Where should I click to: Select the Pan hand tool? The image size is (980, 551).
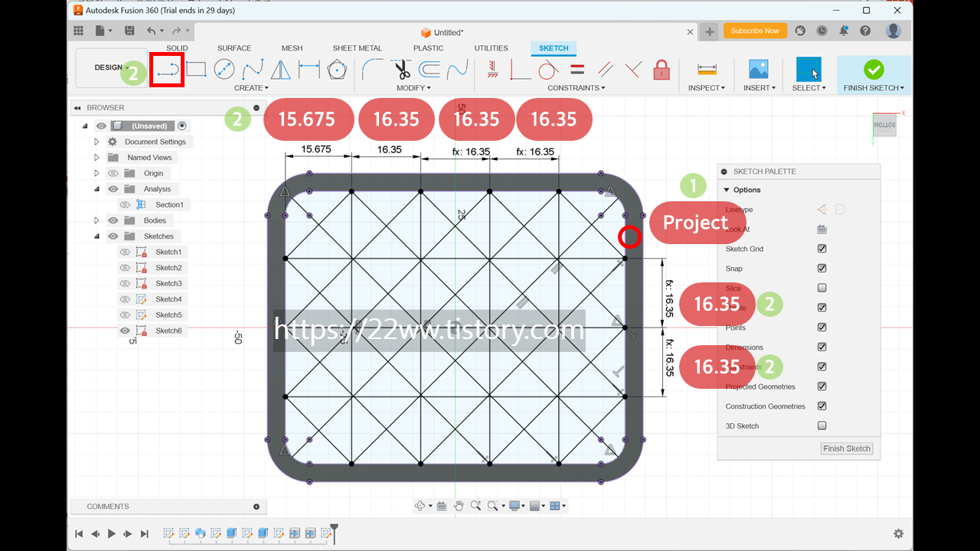pyautogui.click(x=459, y=506)
